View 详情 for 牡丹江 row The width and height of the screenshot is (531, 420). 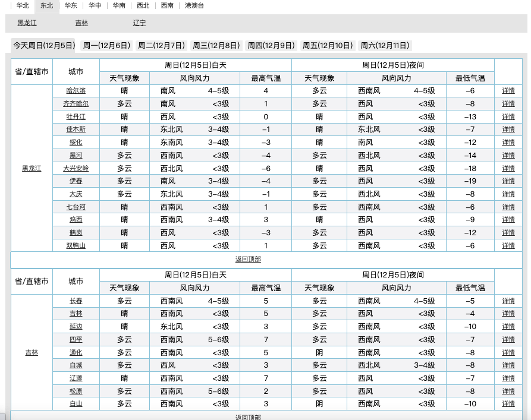tap(508, 117)
